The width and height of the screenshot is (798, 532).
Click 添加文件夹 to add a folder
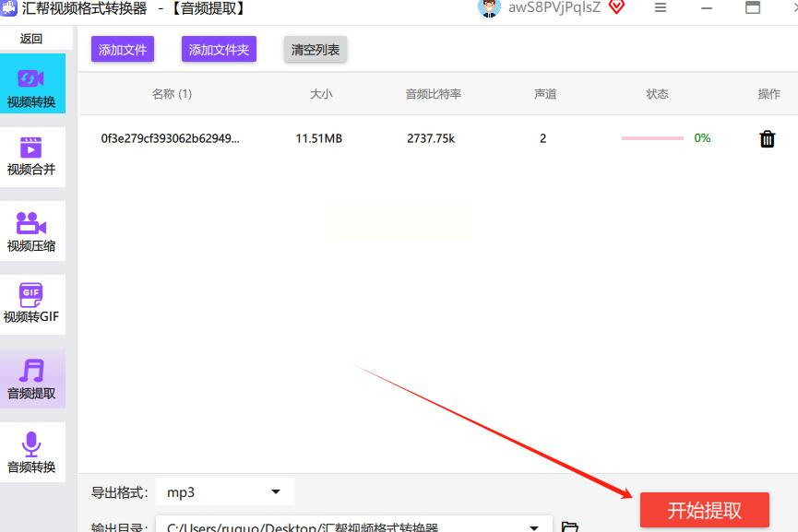(x=219, y=50)
